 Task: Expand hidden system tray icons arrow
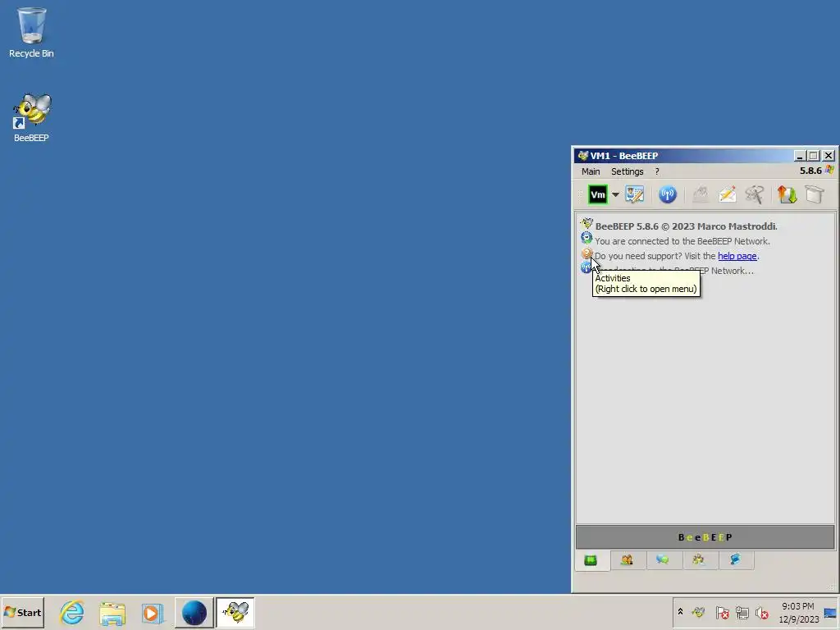click(680, 612)
